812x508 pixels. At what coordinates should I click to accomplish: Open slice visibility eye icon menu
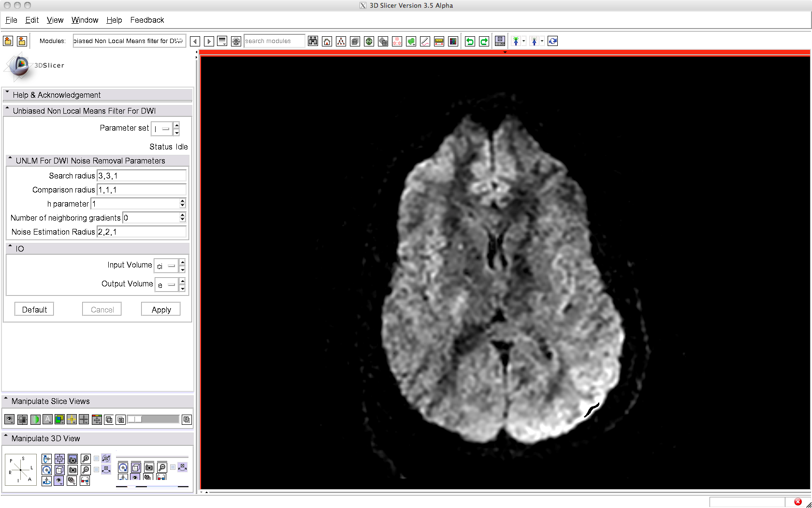(9, 419)
